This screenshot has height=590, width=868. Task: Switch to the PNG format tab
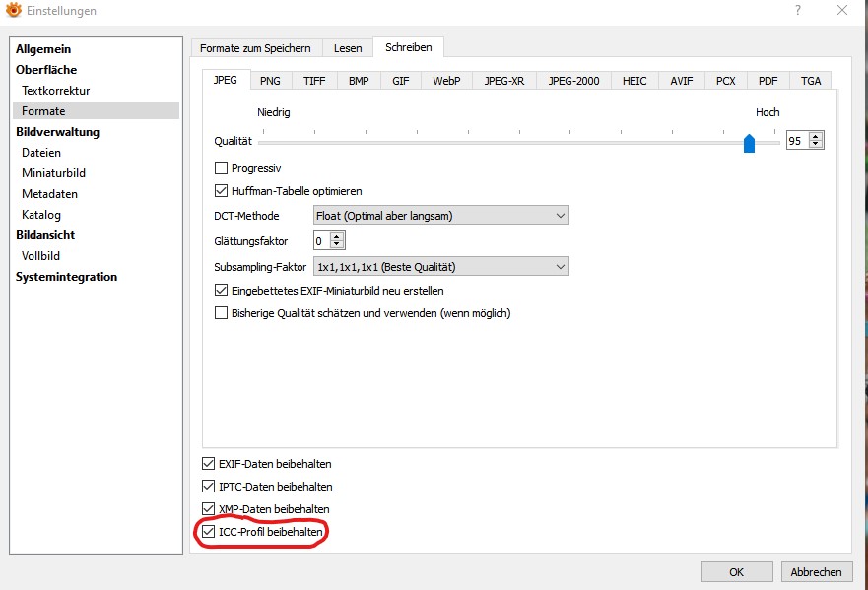tap(270, 81)
